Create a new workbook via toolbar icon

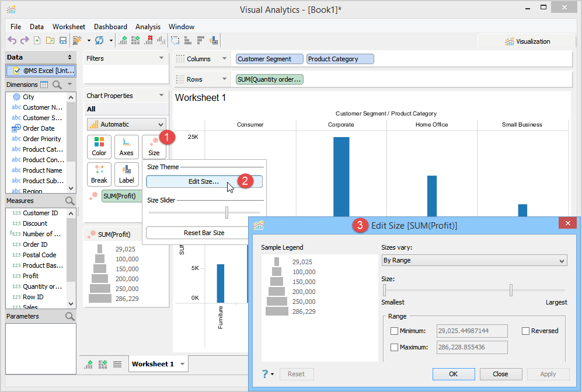(x=37, y=40)
